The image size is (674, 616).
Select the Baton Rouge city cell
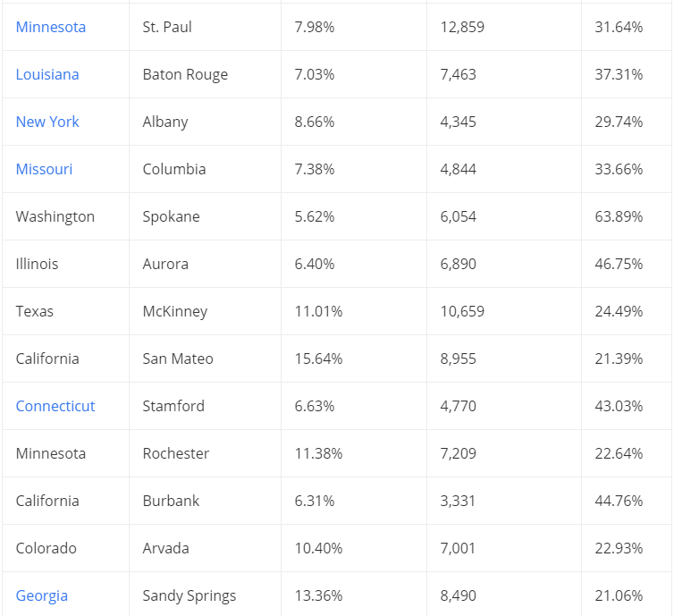205,74
